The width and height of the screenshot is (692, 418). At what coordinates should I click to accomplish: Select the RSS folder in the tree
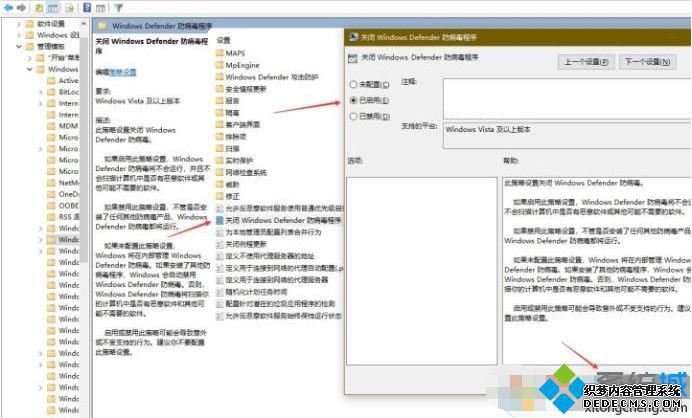[64, 217]
